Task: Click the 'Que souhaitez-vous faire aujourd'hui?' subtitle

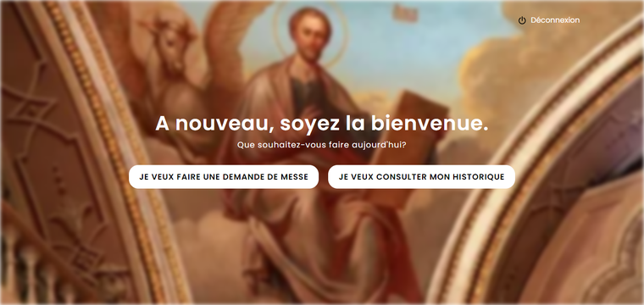Action: click(322, 145)
